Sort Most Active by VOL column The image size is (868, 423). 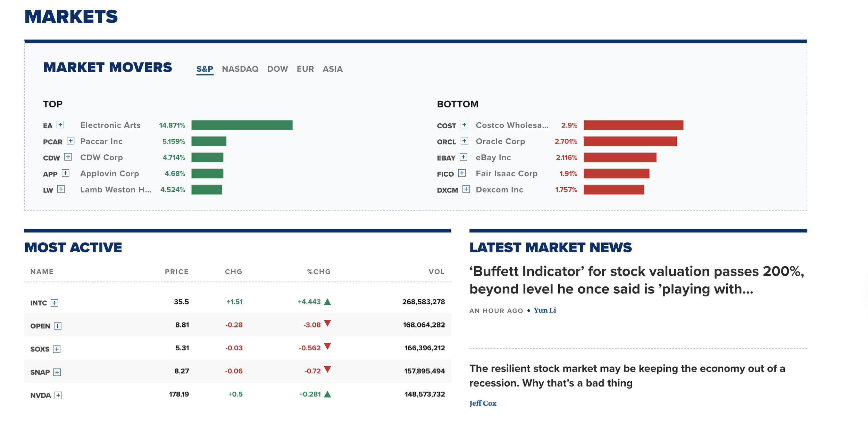pos(436,272)
